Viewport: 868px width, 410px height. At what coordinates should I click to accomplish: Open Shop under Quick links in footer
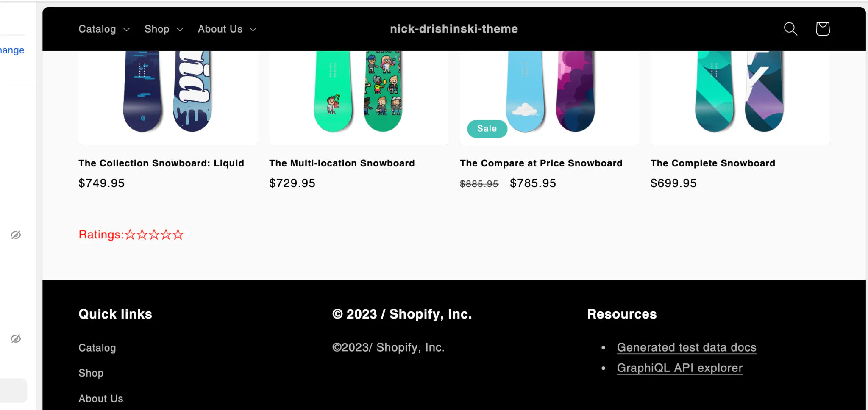click(91, 373)
